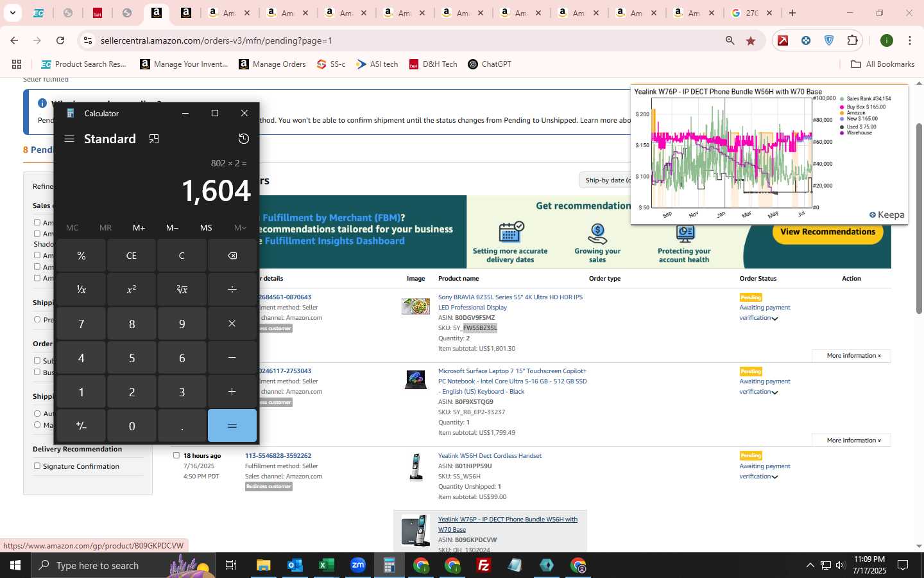Open Excel from taskbar
Image resolution: width=924 pixels, height=578 pixels.
pos(327,565)
